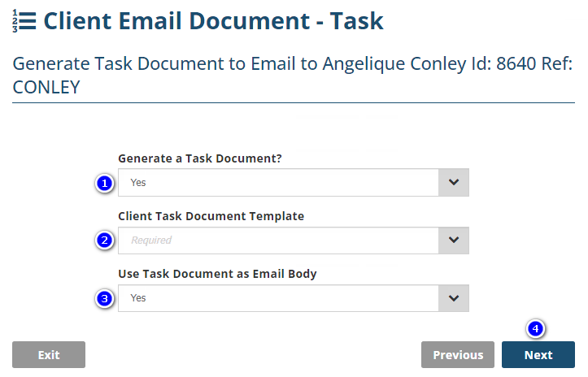Click the numbered list icon beside the title
Viewport: 588px width, 377px height.
(x=24, y=21)
